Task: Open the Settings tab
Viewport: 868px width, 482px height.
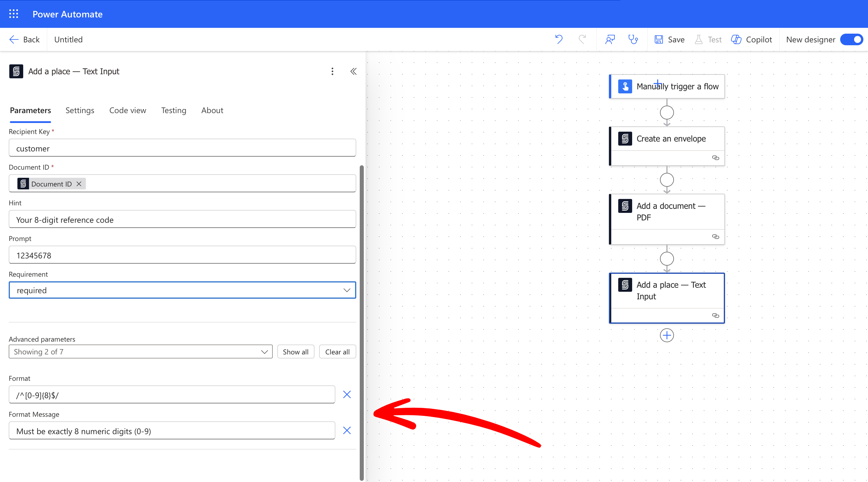Action: [80, 110]
